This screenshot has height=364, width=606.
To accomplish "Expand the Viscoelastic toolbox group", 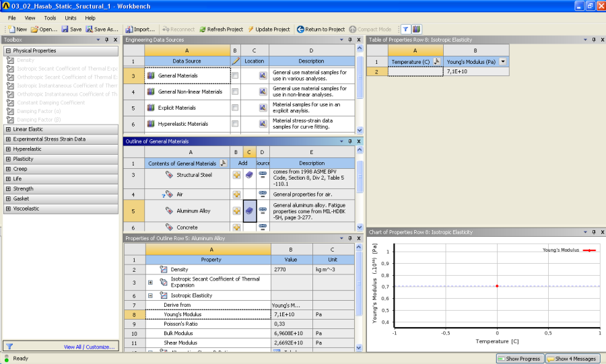I will [8, 209].
